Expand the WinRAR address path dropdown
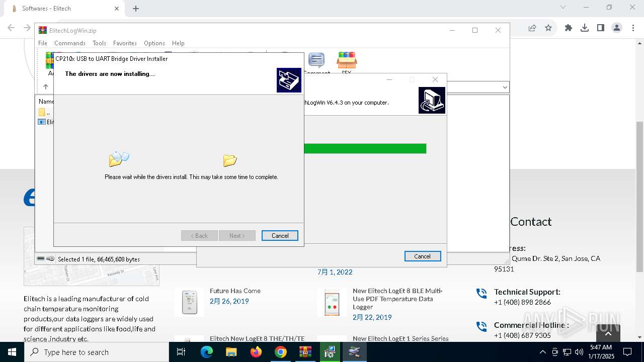Image resolution: width=644 pixels, height=362 pixels. coord(505,87)
